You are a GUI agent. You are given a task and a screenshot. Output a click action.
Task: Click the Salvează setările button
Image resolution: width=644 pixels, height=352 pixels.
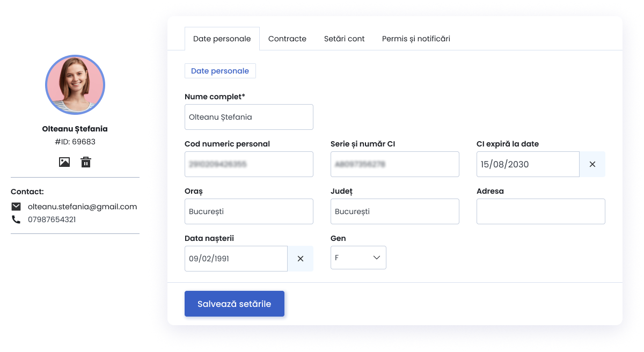235,304
